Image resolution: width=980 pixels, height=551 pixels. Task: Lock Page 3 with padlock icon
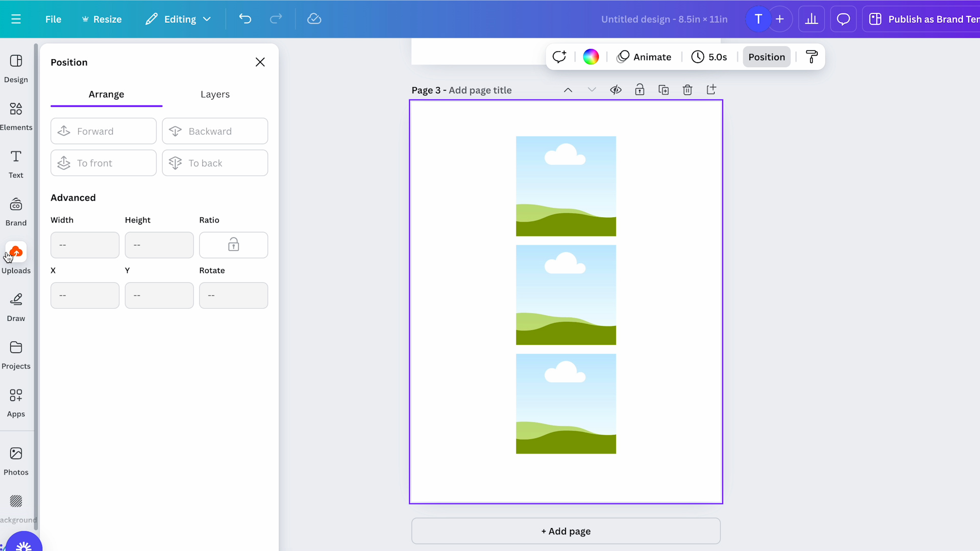[640, 90]
